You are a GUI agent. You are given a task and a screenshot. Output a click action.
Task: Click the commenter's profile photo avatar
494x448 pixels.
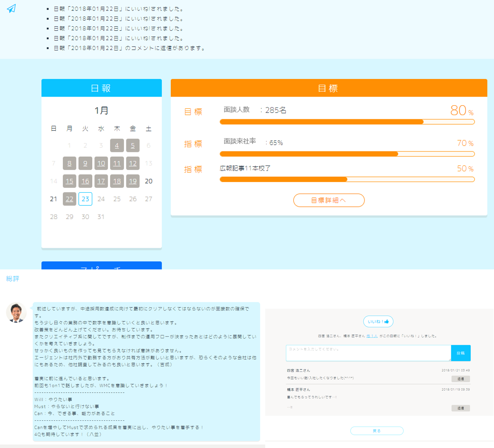[x=16, y=312]
